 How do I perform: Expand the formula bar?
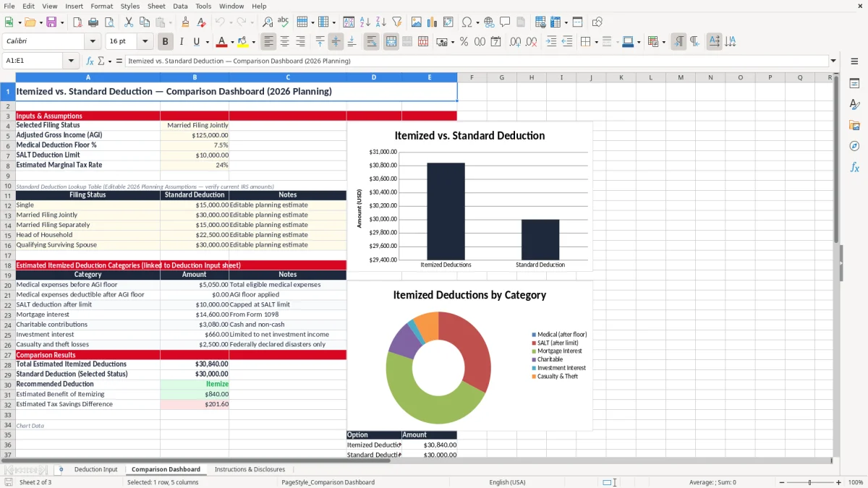833,61
